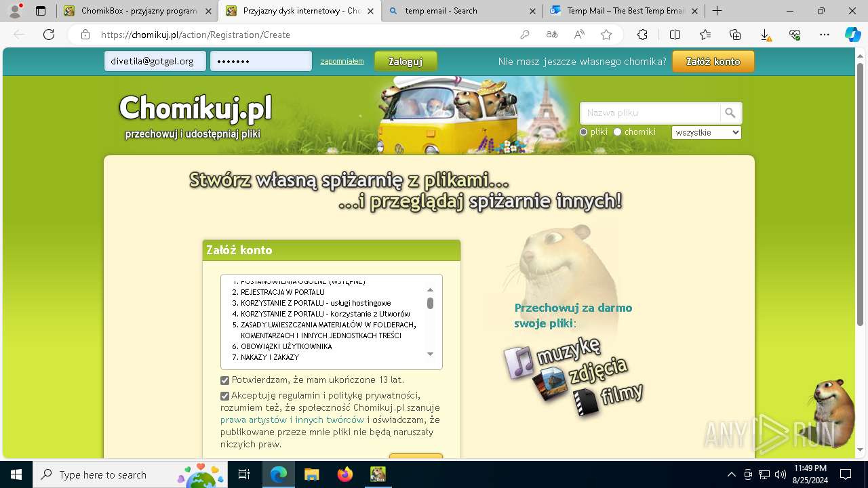Open ChomikBox app in taskbar
Viewport: 868px width, 488px height.
378,474
